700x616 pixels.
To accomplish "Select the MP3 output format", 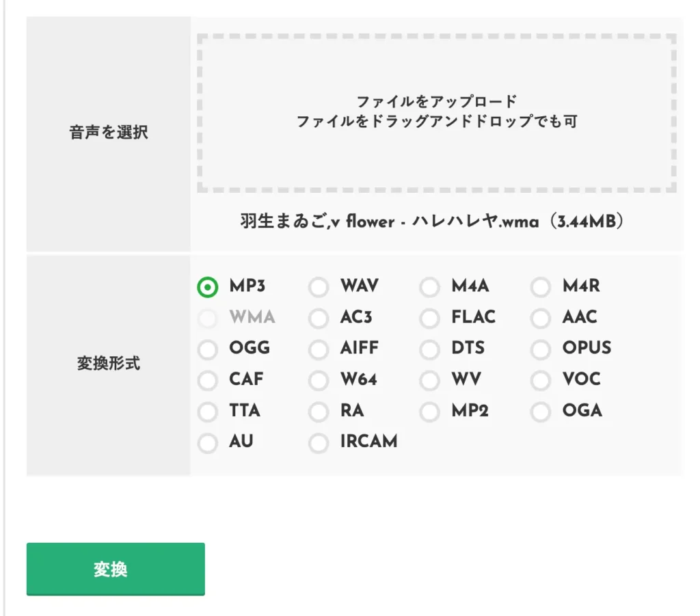I will [x=208, y=287].
